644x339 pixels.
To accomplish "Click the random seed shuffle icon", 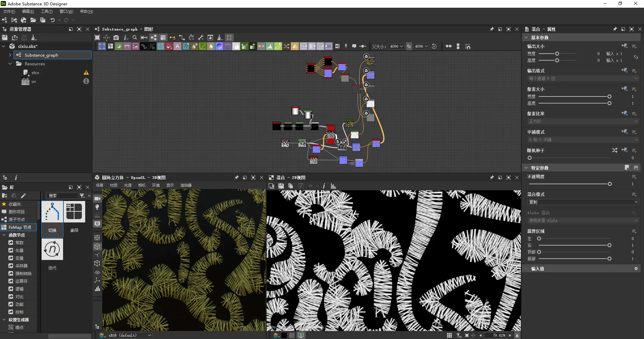I will tap(614, 150).
